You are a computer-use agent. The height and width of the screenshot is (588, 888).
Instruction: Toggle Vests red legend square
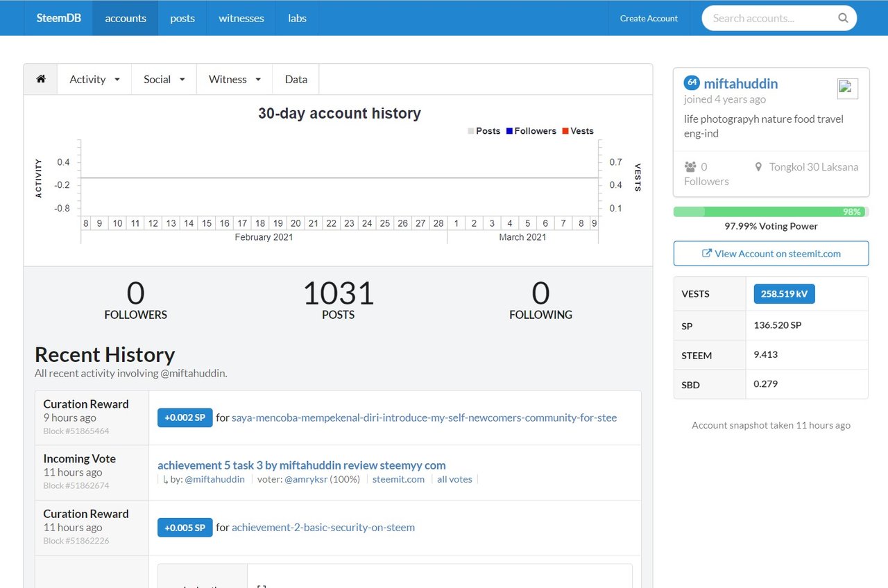click(x=565, y=131)
